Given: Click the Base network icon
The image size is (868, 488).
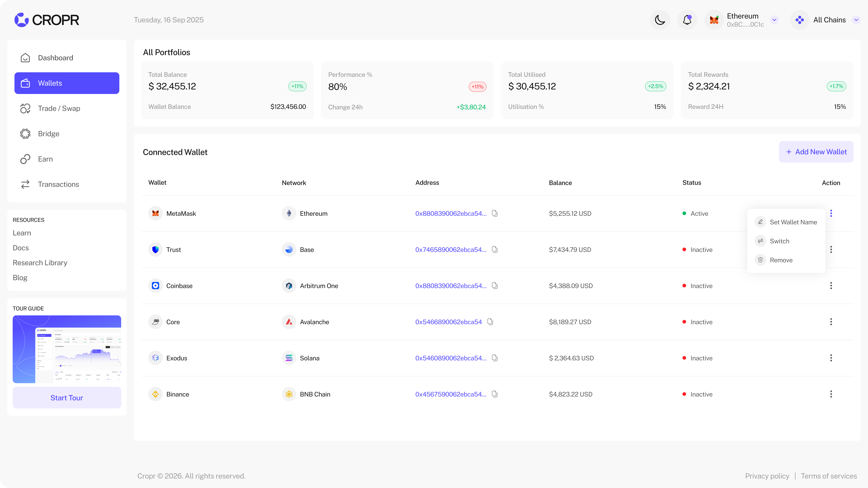Looking at the screenshot, I should [289, 250].
